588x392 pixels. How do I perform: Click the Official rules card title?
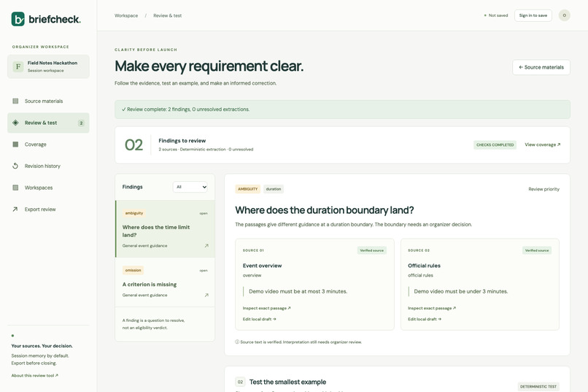click(x=424, y=266)
